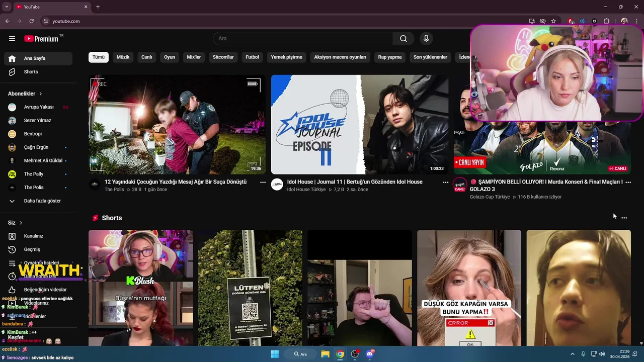Open the Idol House Journal Episode 11 thumbnail
This screenshot has height=362, width=644.
360,125
